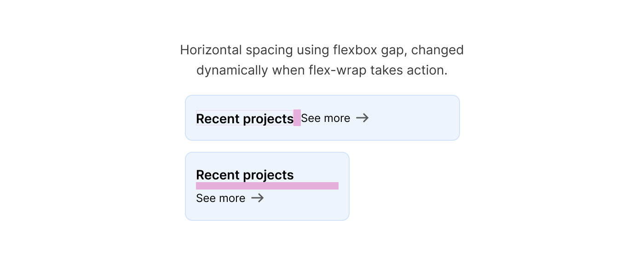Click the arrow icon in the wide top card
Screen dimensions: 644x276
click(362, 118)
